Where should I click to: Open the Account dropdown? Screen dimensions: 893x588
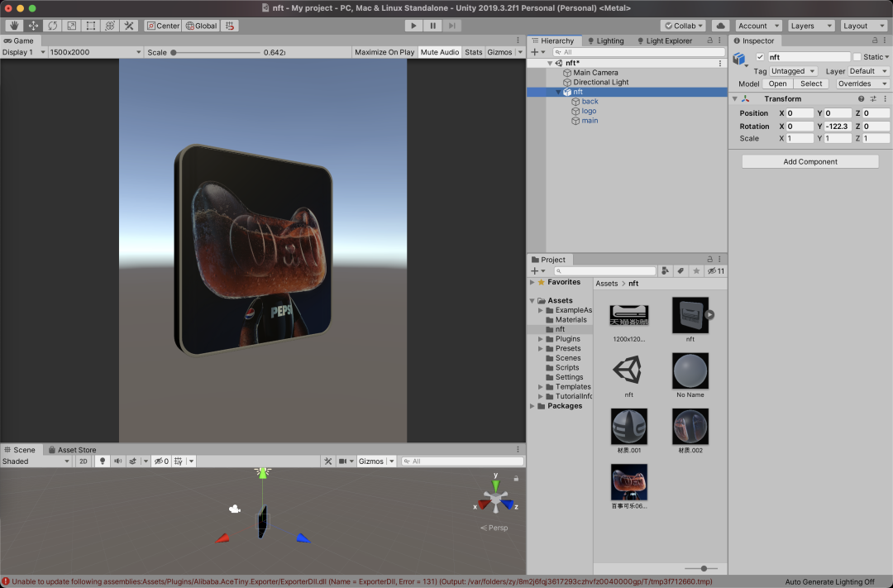[x=758, y=26]
